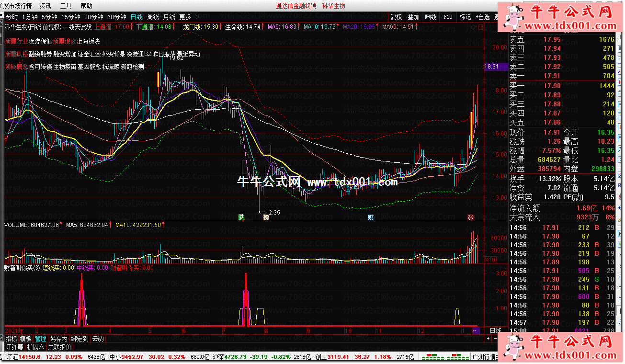Click +自选 to add to watchlist
This screenshot has height=364, width=625.
tap(482, 17)
